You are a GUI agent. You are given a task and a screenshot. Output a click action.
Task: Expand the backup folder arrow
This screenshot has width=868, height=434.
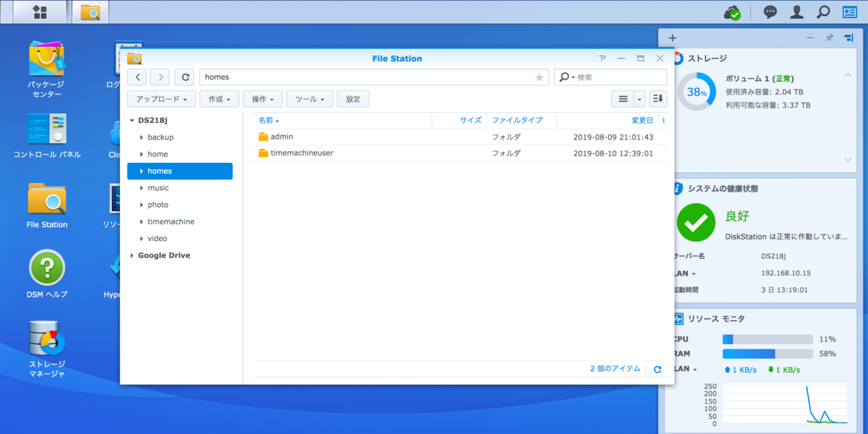[141, 137]
